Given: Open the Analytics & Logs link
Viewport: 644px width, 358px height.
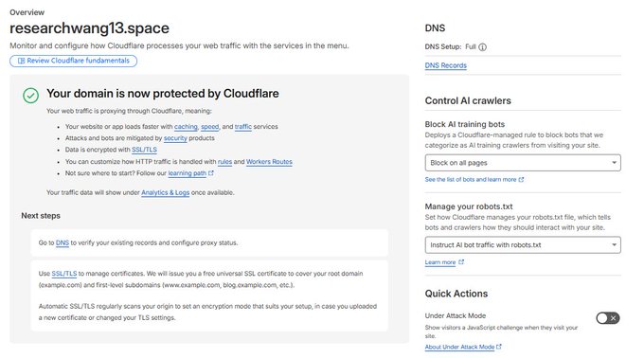Looking at the screenshot, I should point(166,192).
